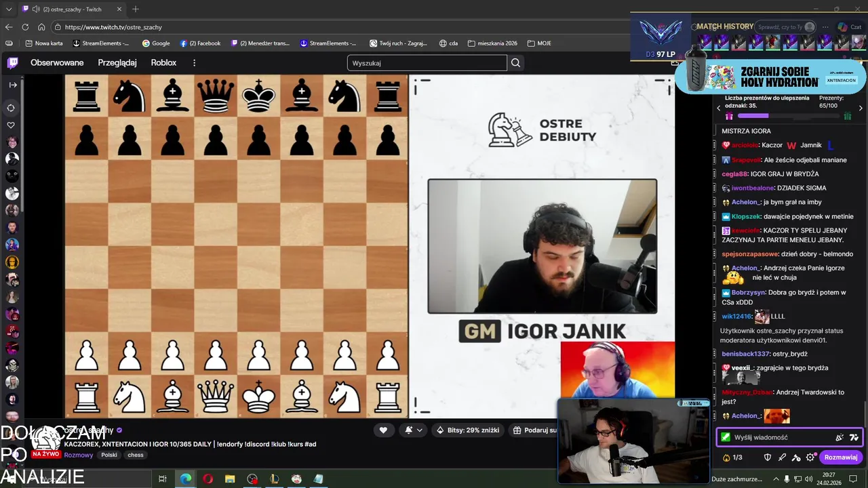Screen dimensions: 868x488
Task: Open Opera icon in taskbar
Action: pyautogui.click(x=208, y=479)
